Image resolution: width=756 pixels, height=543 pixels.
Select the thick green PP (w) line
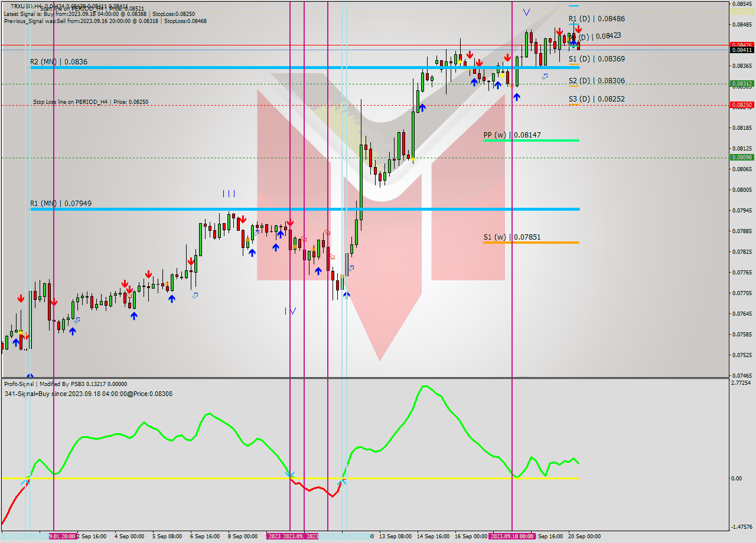[x=531, y=140]
